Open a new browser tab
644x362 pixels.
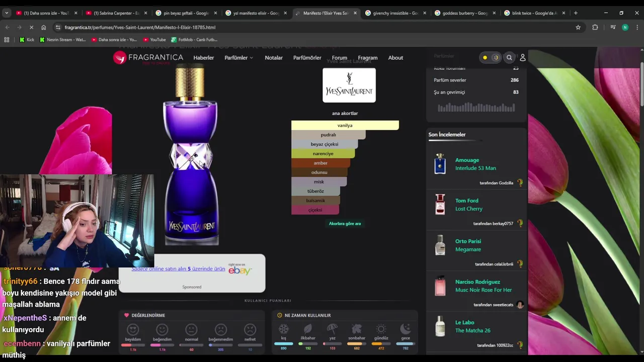[x=576, y=13]
